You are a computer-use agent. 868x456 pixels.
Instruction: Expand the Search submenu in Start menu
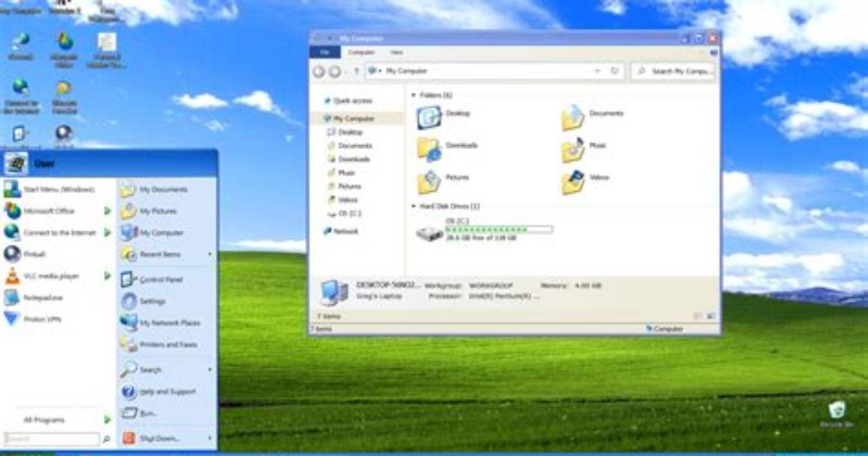click(210, 370)
